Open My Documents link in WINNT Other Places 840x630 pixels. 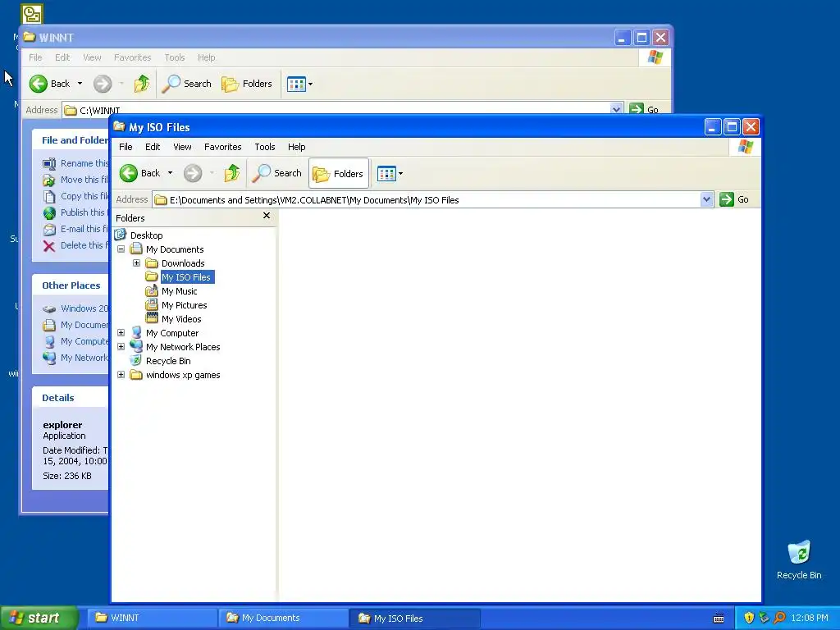click(84, 325)
